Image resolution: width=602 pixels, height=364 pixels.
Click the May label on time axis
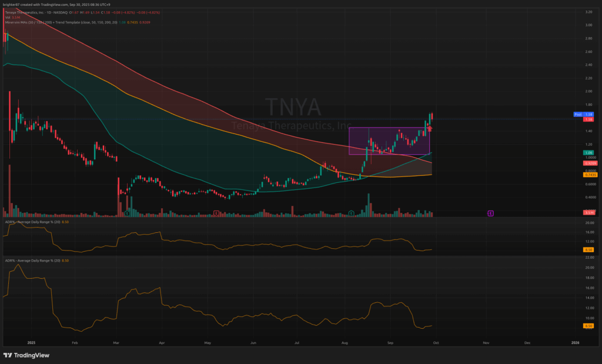pos(208,342)
